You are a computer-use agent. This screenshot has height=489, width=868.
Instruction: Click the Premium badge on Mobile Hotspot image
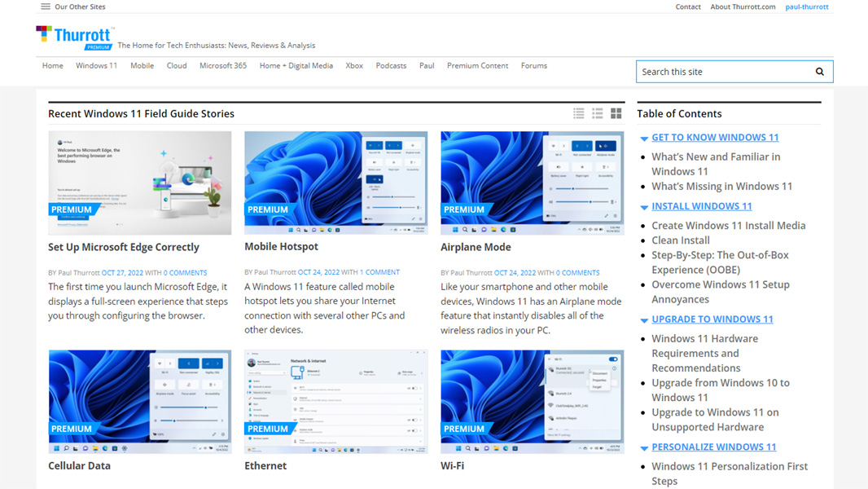tap(268, 209)
